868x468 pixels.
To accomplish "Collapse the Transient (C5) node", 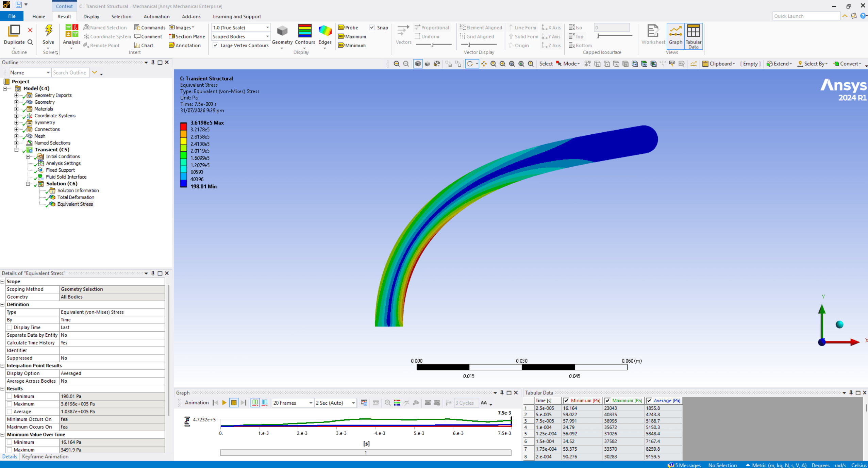I will click(x=16, y=150).
